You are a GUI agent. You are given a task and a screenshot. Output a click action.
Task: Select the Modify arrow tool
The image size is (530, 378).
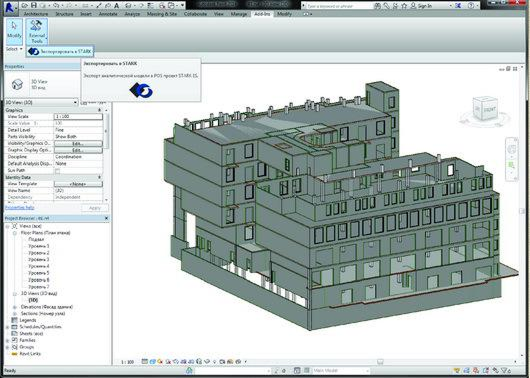(x=14, y=30)
